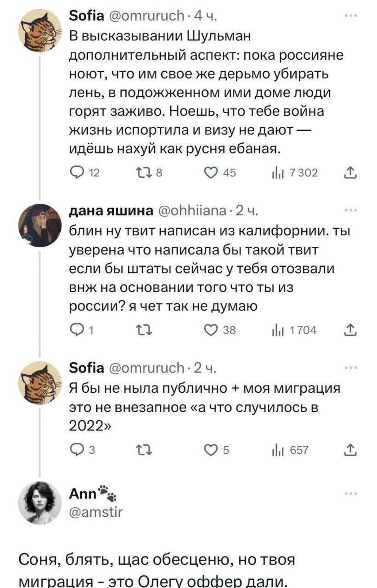Like дана яшина's tweet with 38 likes
377x588 pixels.
213,329
